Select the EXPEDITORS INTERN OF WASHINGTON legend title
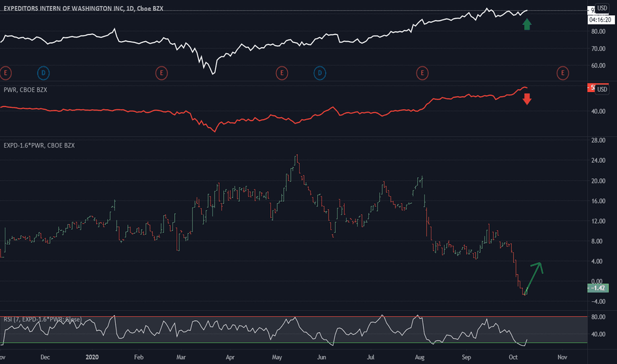617x364 pixels. click(x=83, y=8)
